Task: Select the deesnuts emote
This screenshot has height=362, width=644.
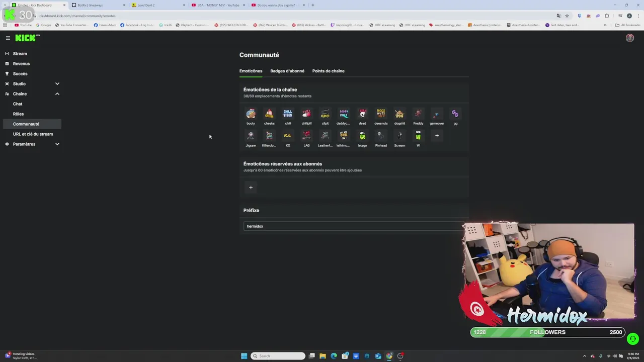Action: pyautogui.click(x=381, y=114)
